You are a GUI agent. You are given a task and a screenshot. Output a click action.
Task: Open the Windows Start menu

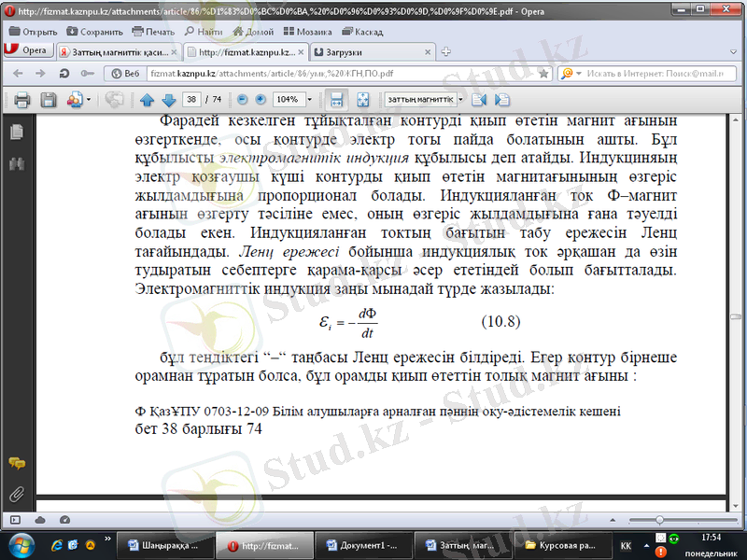tap(21, 546)
